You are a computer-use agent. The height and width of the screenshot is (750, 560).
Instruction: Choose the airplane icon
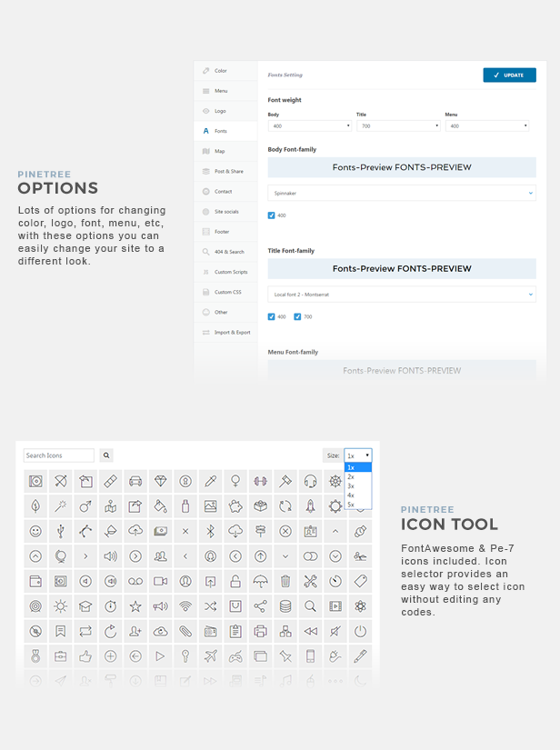210,655
